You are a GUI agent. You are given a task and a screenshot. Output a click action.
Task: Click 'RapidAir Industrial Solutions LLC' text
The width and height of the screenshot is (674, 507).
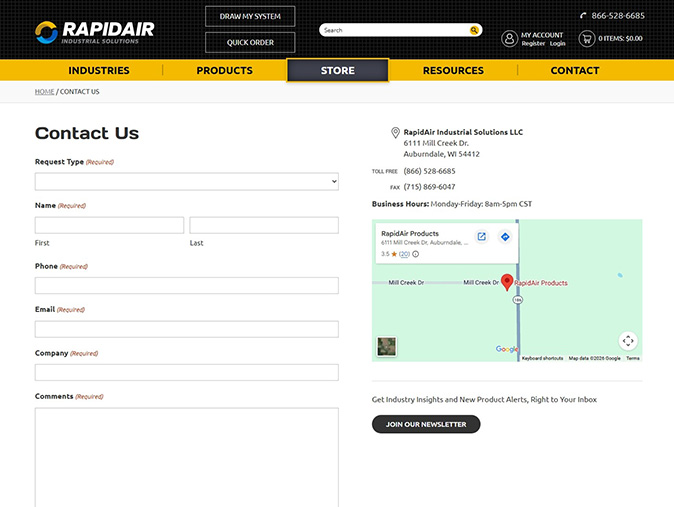pos(463,132)
